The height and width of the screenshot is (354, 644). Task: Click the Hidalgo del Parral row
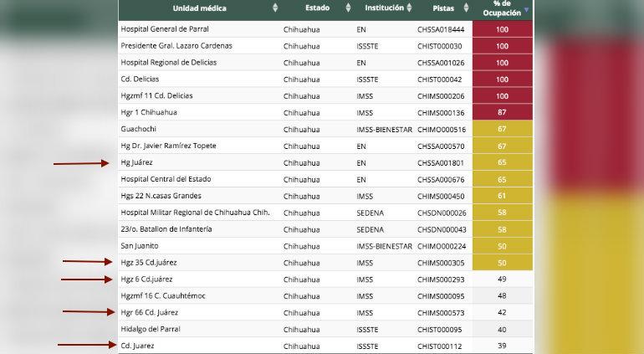pyautogui.click(x=325, y=330)
